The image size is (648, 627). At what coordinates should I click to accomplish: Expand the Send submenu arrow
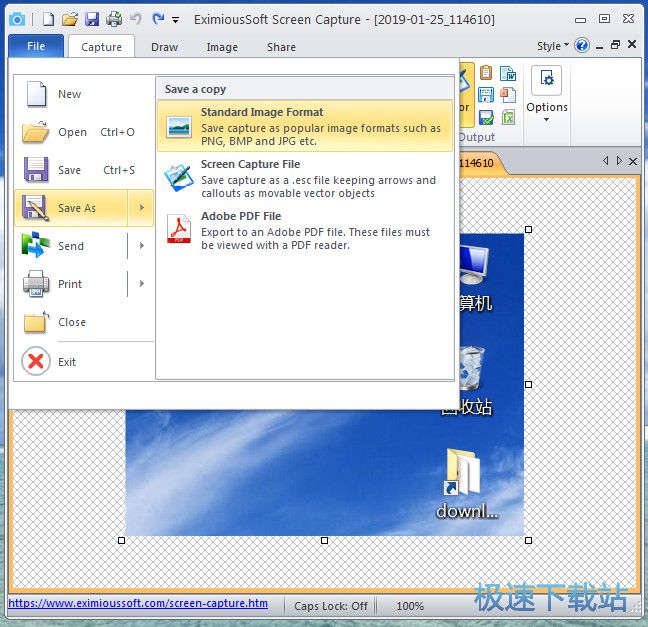tap(142, 246)
